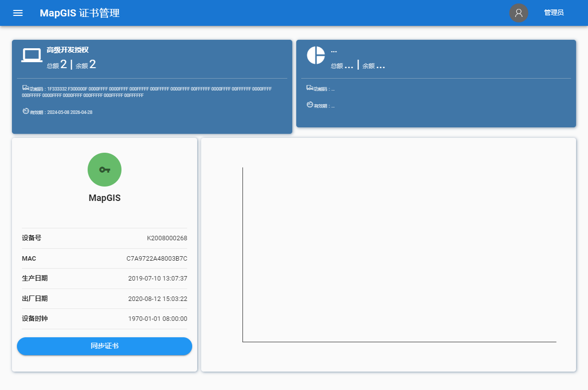588x390 pixels.
Task: Click the 功能码 icon in 高级开发授权 card
Action: [x=25, y=88]
